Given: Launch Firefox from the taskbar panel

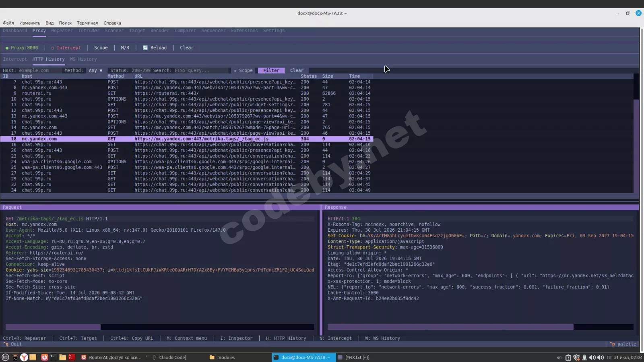Looking at the screenshot, I should click(44, 357).
